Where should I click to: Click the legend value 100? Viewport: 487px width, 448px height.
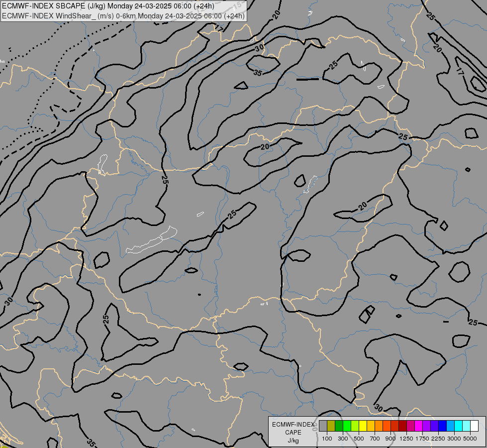coord(327,439)
